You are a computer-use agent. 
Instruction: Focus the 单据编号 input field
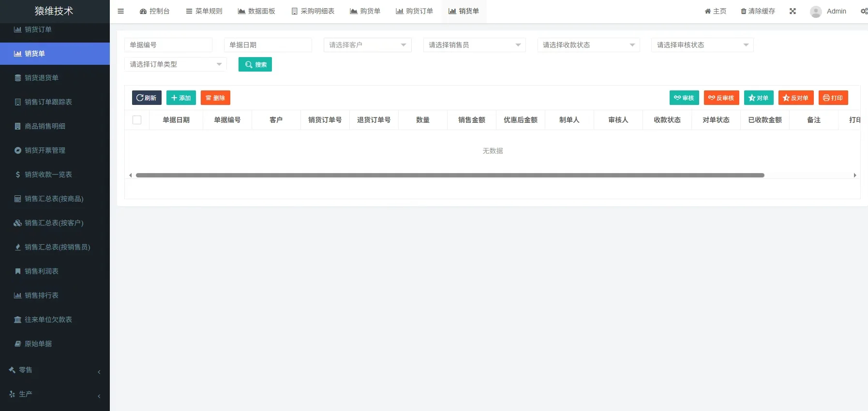click(168, 45)
